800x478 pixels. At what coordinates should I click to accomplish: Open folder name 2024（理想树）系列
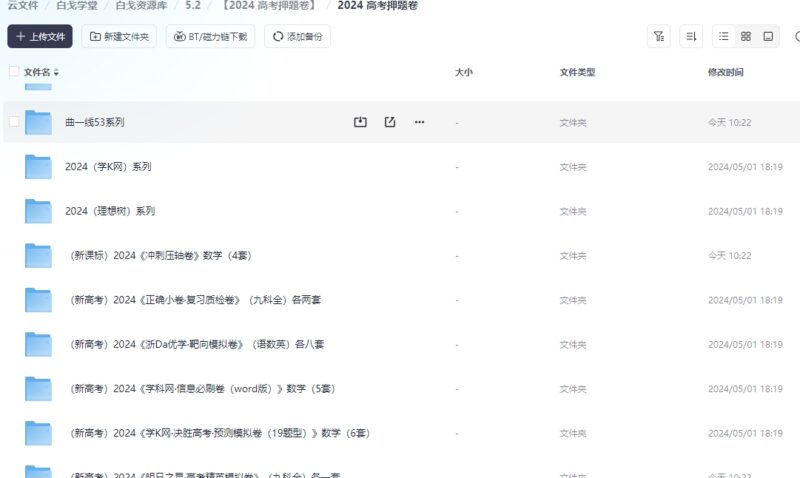pyautogui.click(x=110, y=211)
